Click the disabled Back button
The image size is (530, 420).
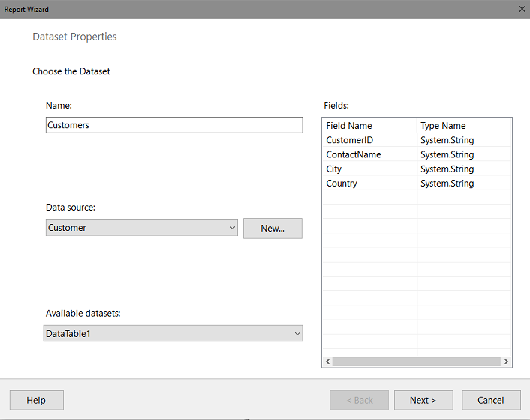359,400
